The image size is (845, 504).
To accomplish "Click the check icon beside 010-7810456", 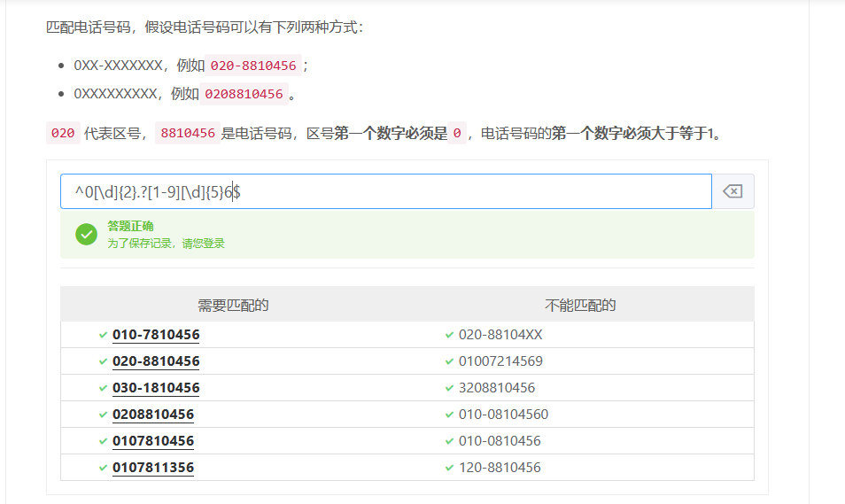I will coord(104,335).
